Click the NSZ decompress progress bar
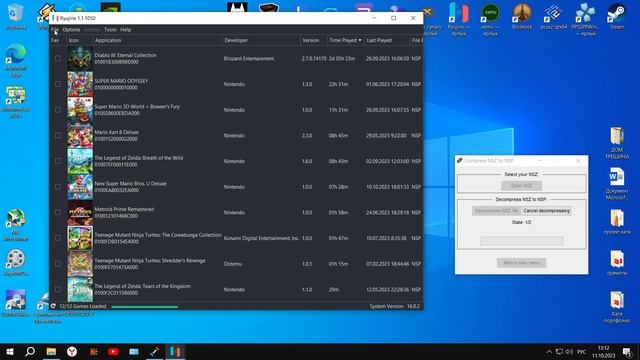The height and width of the screenshot is (360, 640). (522, 241)
